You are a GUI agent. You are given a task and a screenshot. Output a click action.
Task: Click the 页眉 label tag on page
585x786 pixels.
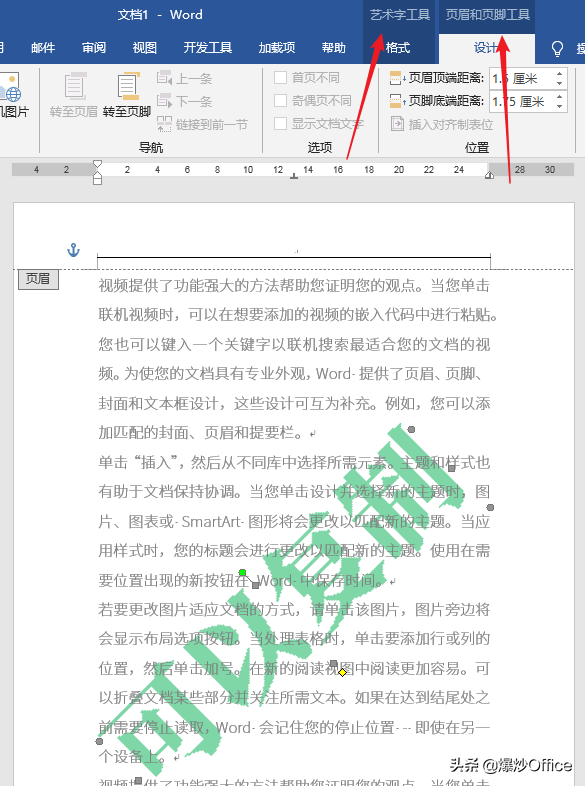coord(38,279)
